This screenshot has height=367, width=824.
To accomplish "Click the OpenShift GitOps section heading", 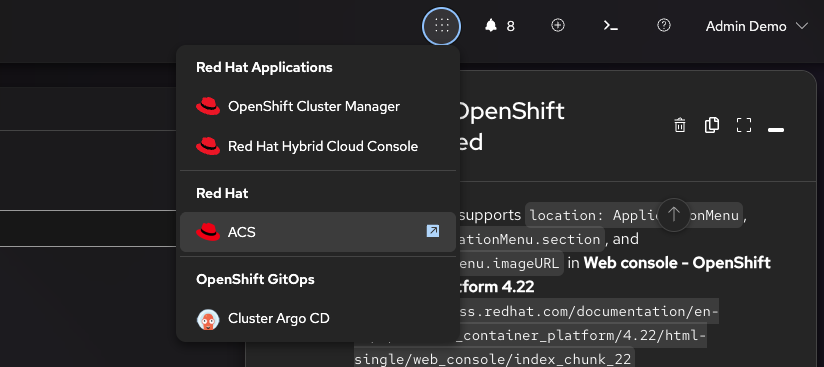I will tap(255, 279).
